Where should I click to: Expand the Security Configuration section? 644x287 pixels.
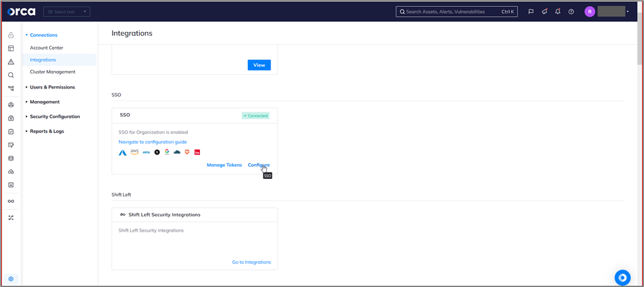pos(55,117)
